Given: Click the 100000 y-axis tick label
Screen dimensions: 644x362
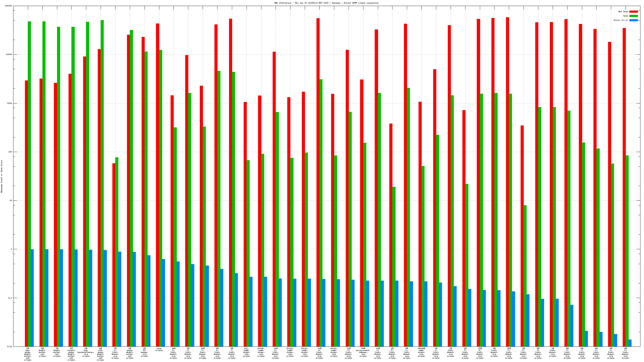Looking at the screenshot, I should click(x=8, y=6).
